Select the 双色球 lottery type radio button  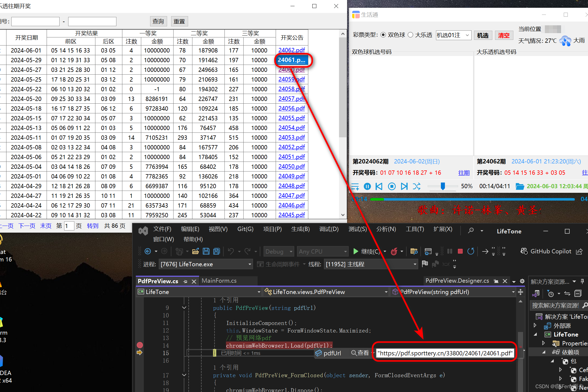tap(383, 35)
